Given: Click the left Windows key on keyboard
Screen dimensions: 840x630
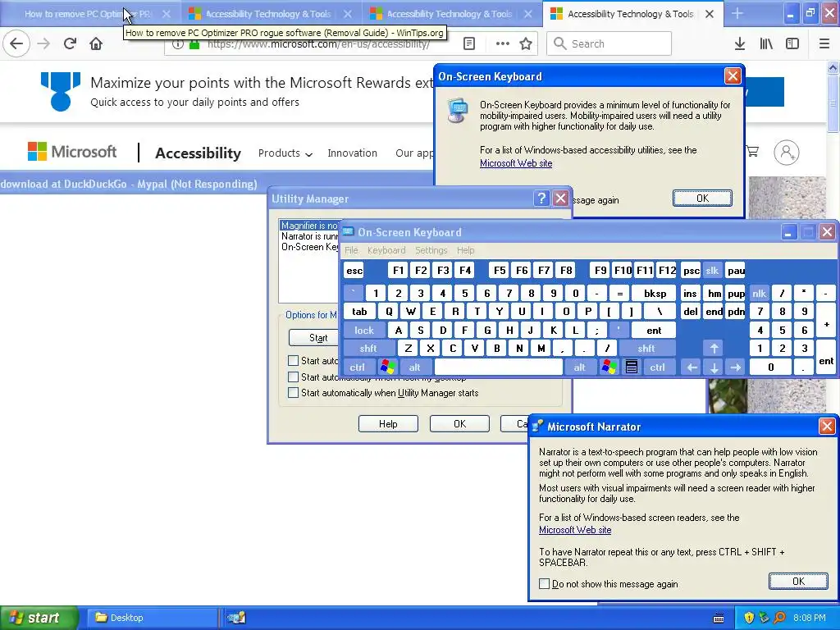Looking at the screenshot, I should coord(387,367).
